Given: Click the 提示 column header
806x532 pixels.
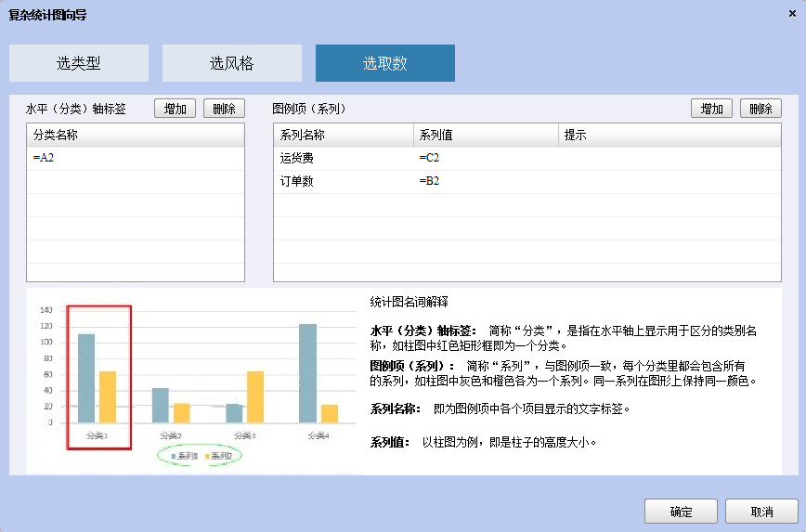Looking at the screenshot, I should (x=669, y=136).
